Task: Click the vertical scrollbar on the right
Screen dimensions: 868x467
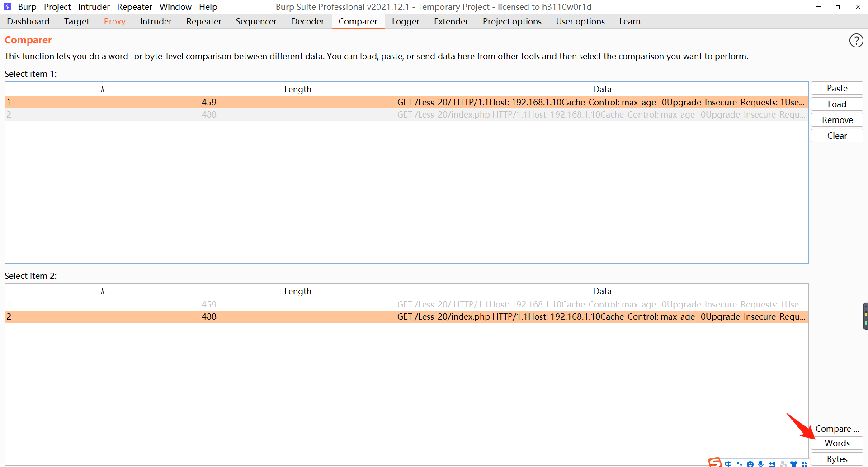Action: coord(865,316)
